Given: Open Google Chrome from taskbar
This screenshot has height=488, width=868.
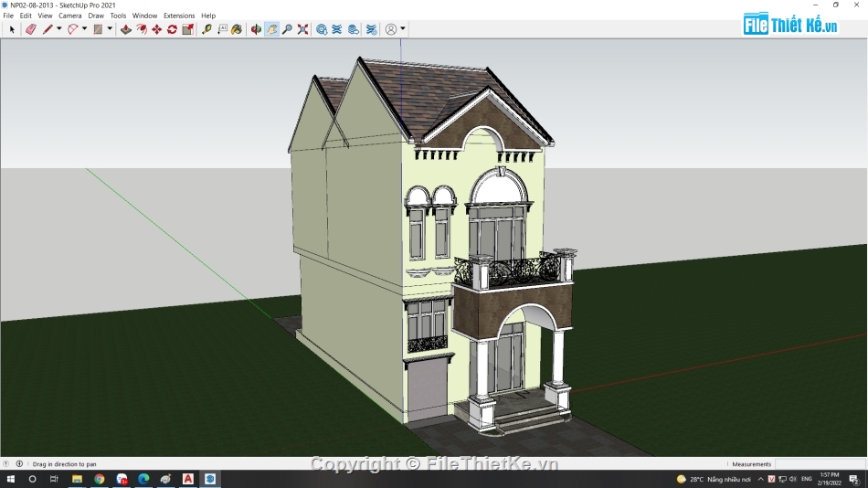Looking at the screenshot, I should pyautogui.click(x=99, y=479).
